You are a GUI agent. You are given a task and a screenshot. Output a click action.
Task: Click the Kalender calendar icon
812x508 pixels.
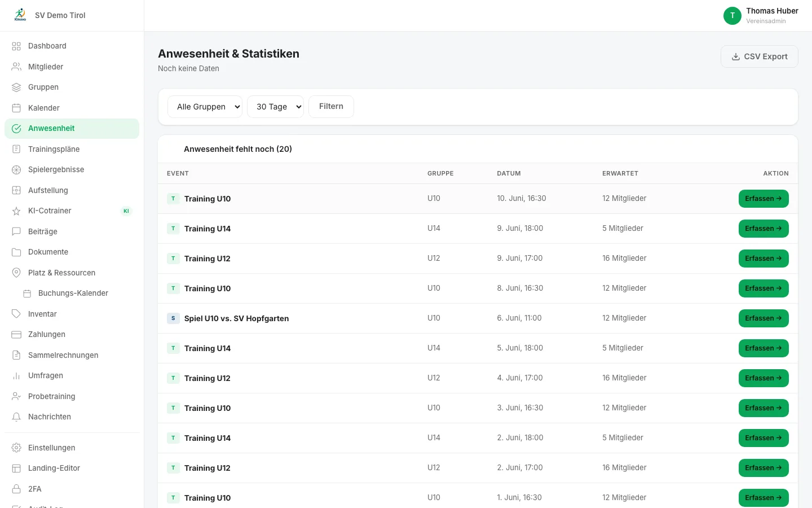(x=16, y=108)
